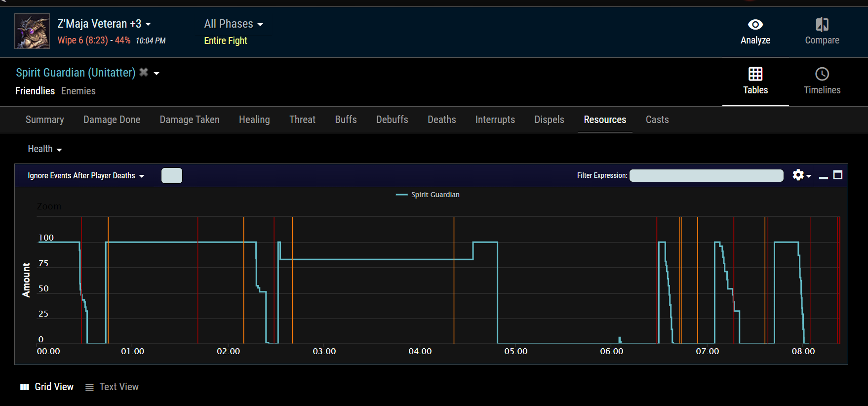Viewport: 868px width, 406px height.
Task: Open Ignore Events After Player Deaths dropdown
Action: click(x=86, y=175)
